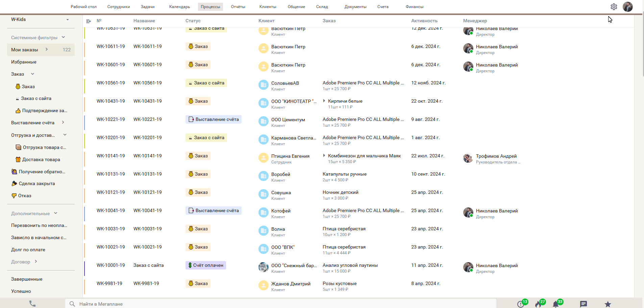Expand the Комбинезон для мальчика Маяк order
The image size is (644, 308).
point(324,156)
